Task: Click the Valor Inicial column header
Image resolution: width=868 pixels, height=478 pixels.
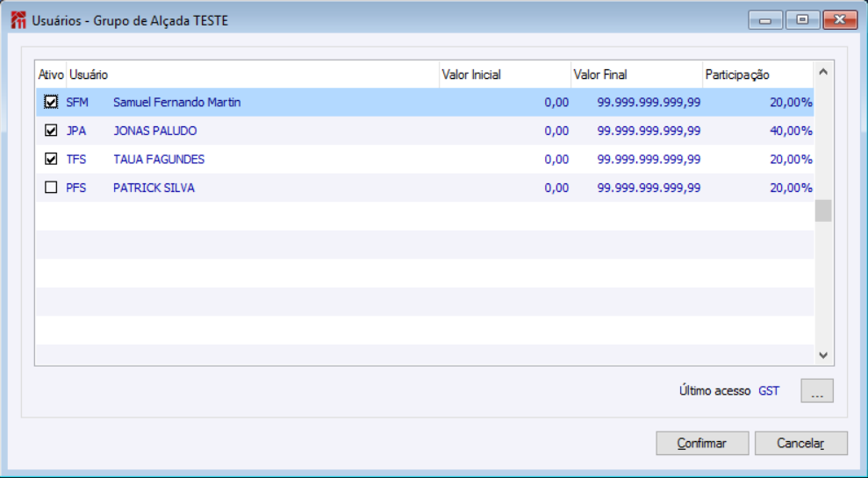Action: [x=506, y=75]
